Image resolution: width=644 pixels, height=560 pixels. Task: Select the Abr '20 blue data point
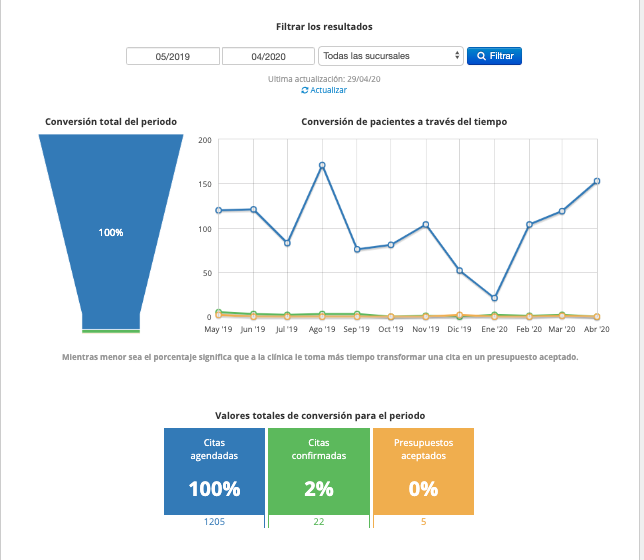click(597, 181)
